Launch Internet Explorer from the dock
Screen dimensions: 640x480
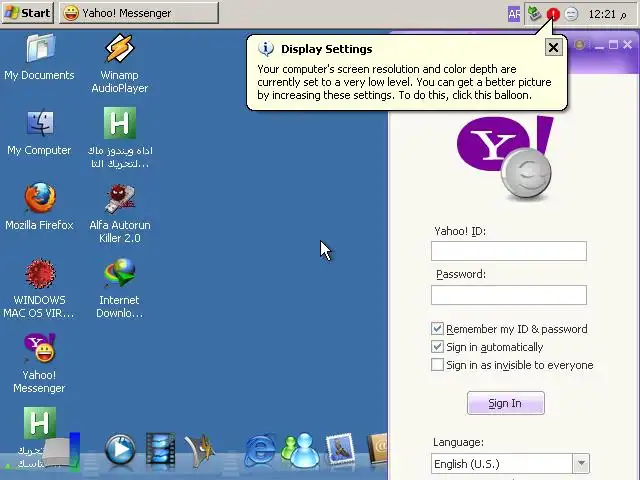(x=260, y=450)
